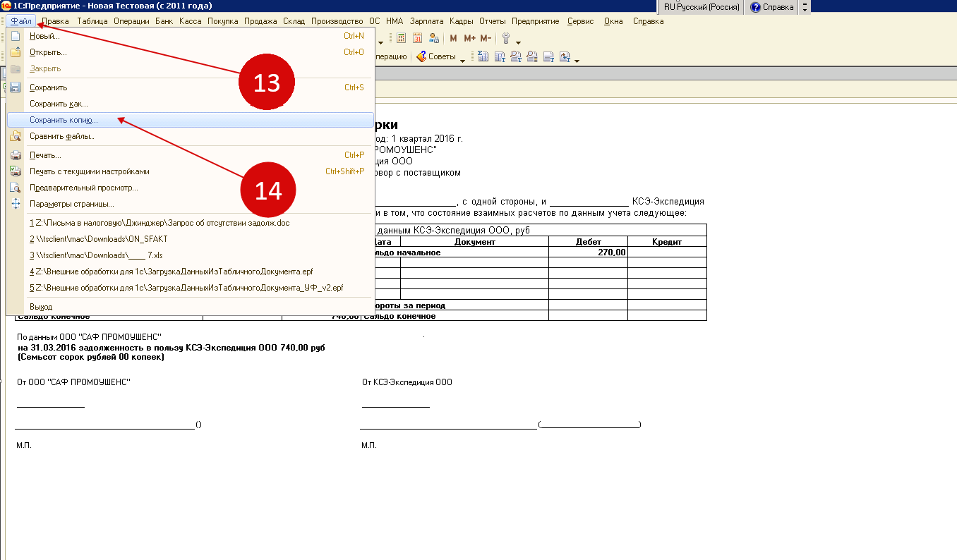Open recent ЗагрузкаДанныхИзТабличногоДокумента_УФ_v2.epf

tap(190, 288)
